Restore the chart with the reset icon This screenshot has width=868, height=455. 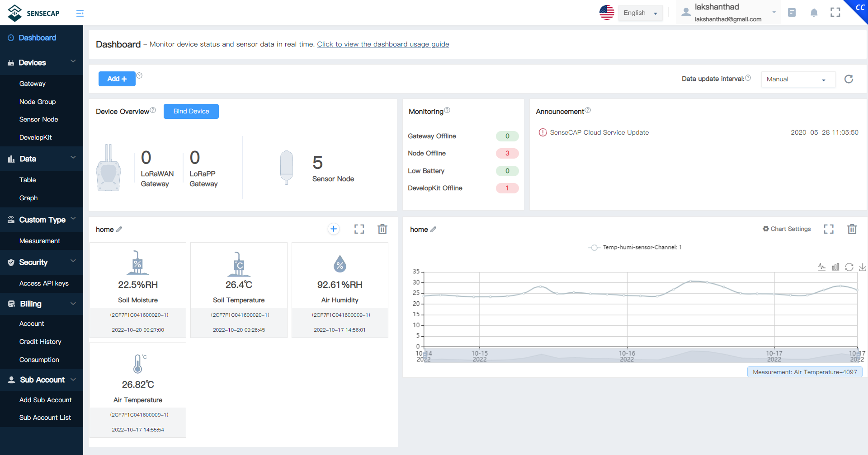tap(849, 267)
